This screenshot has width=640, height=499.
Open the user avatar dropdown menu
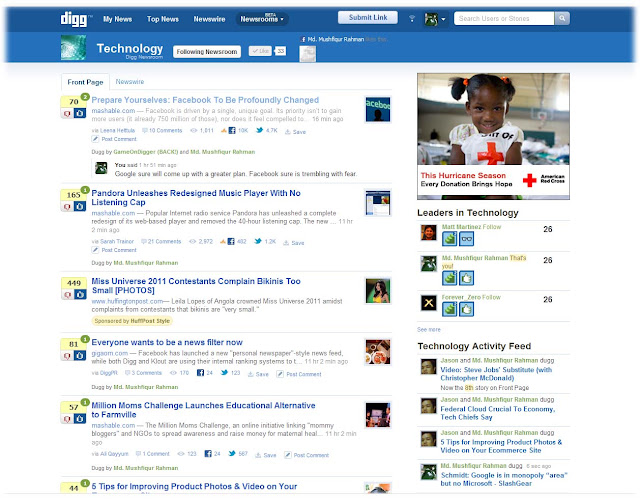point(435,19)
